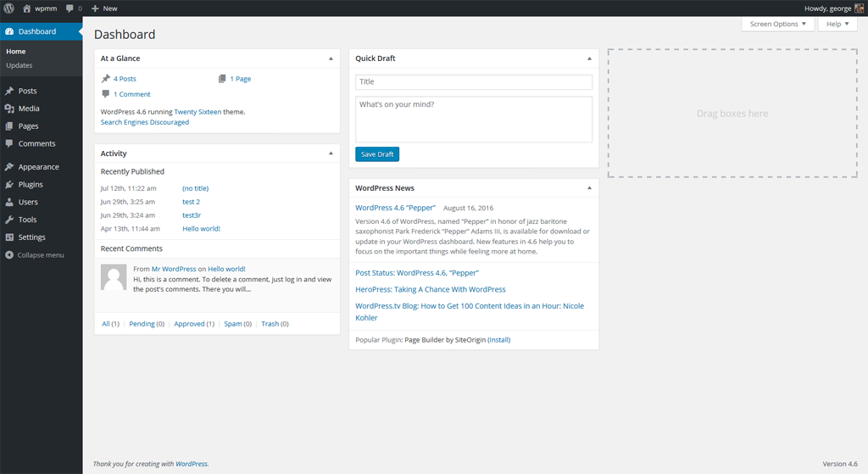Open the Settings menu label

click(x=32, y=237)
